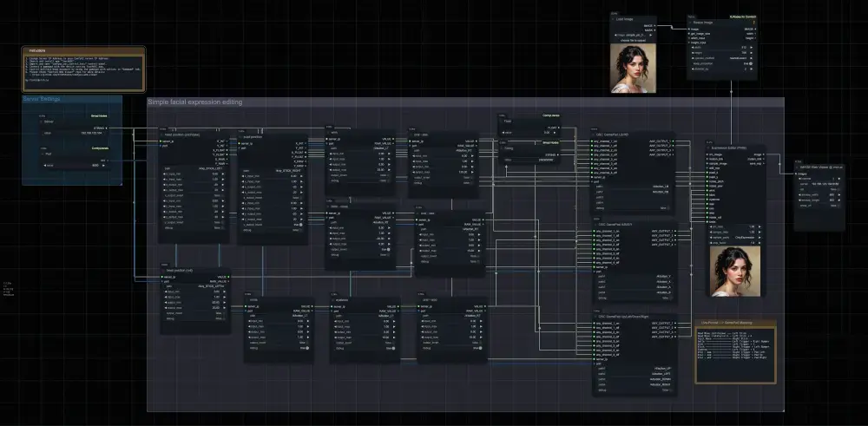The image size is (868, 426).
Task: Toggle y_output_invert switch in pupil position node
Action: [x=300, y=225]
